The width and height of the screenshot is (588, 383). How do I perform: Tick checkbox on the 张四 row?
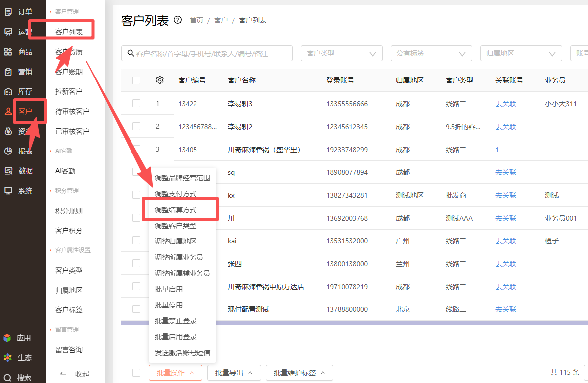click(x=136, y=263)
